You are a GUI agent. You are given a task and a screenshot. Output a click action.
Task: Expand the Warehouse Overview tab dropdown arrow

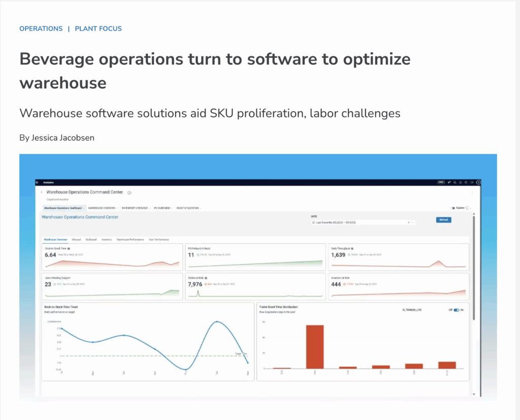point(117,208)
